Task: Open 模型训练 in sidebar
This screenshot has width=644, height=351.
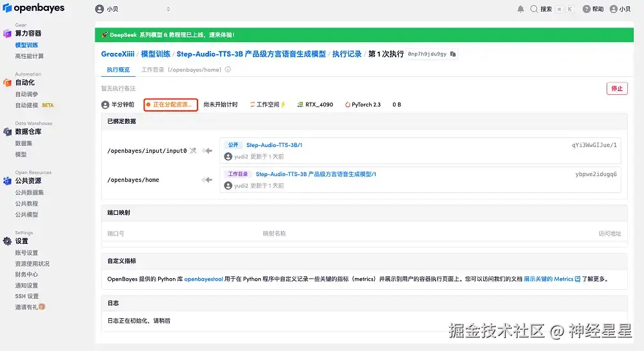Action: [x=26, y=45]
